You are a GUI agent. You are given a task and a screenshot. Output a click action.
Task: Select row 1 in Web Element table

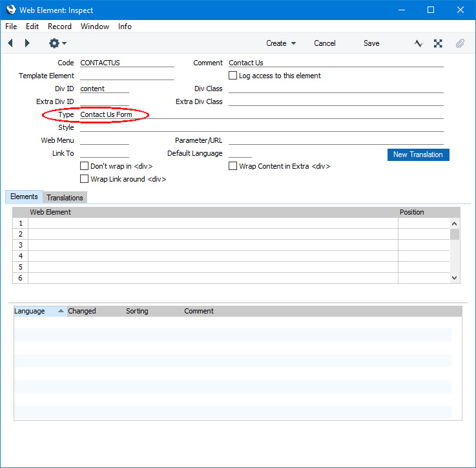(x=212, y=223)
